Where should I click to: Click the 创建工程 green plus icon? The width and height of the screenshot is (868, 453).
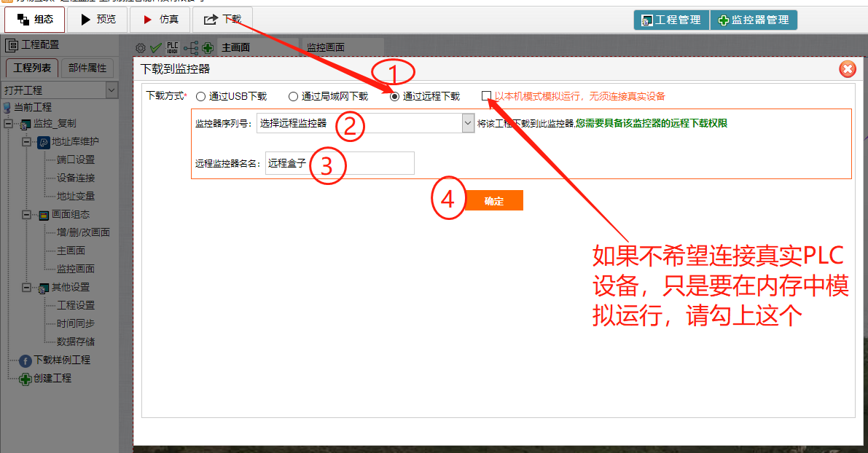(26, 379)
